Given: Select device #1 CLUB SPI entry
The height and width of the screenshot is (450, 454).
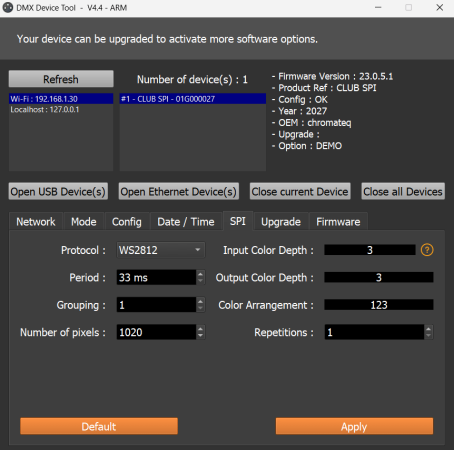Looking at the screenshot, I should [x=193, y=99].
